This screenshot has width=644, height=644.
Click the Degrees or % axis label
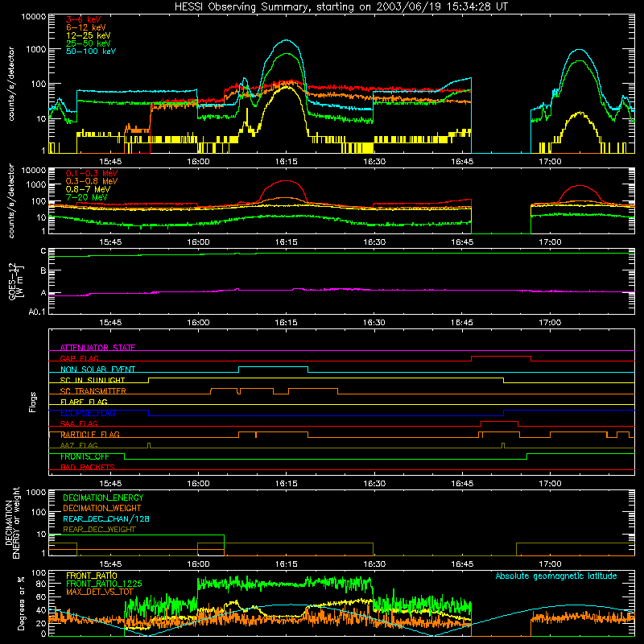point(21,603)
